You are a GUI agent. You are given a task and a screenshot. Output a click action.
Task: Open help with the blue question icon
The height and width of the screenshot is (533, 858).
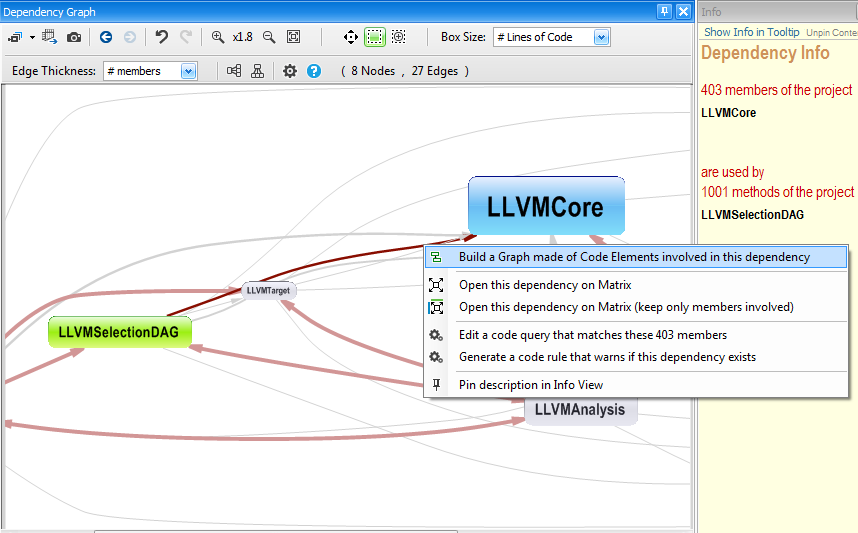point(314,71)
